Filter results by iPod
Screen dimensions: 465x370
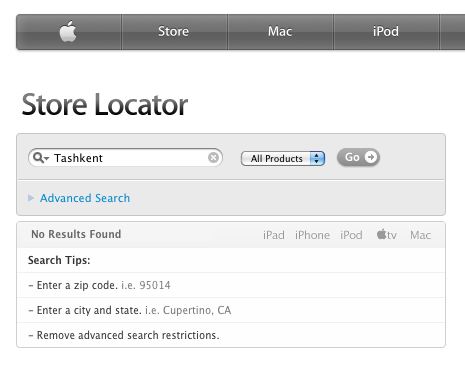click(351, 235)
